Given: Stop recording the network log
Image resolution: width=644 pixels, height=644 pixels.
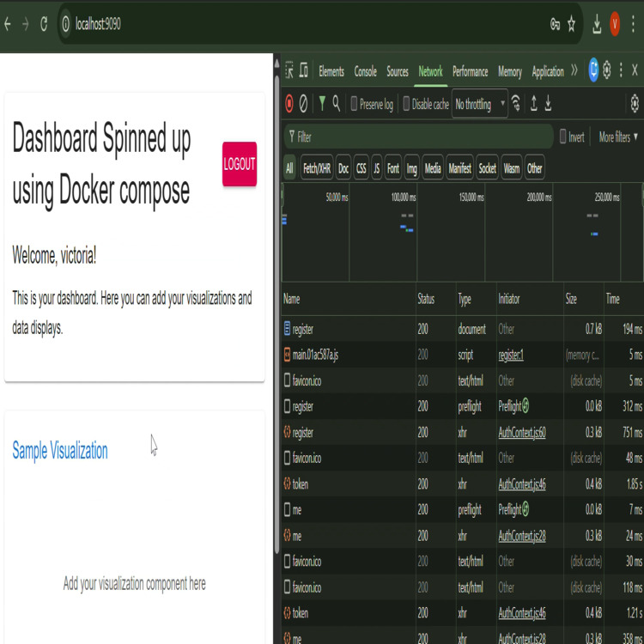Looking at the screenshot, I should [x=289, y=104].
